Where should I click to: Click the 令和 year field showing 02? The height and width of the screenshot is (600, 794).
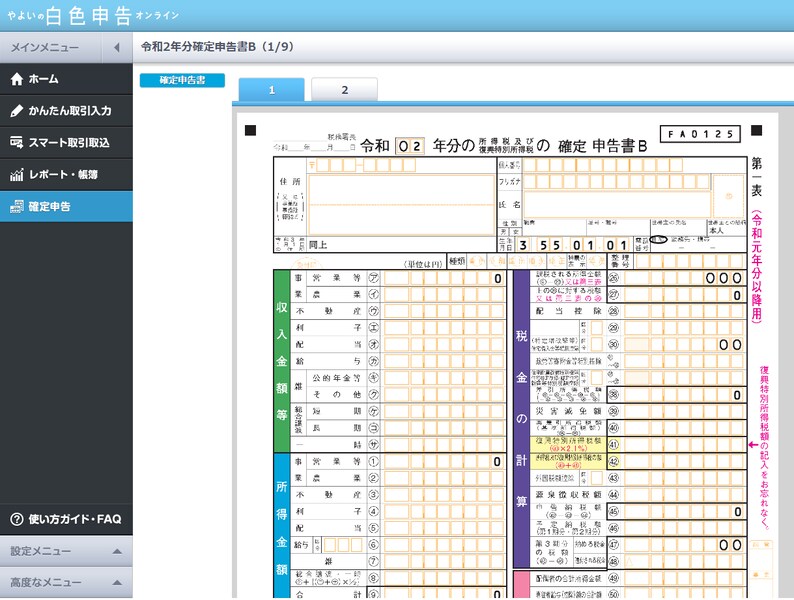pyautogui.click(x=410, y=146)
